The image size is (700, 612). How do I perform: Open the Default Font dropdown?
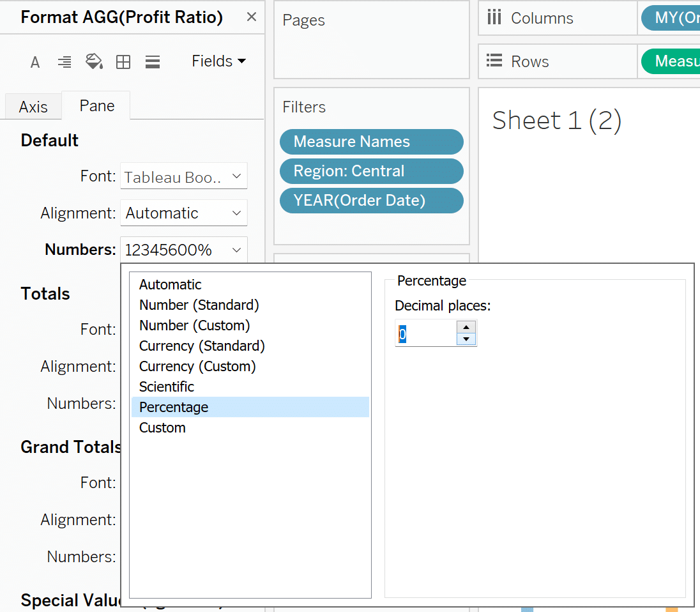(183, 176)
